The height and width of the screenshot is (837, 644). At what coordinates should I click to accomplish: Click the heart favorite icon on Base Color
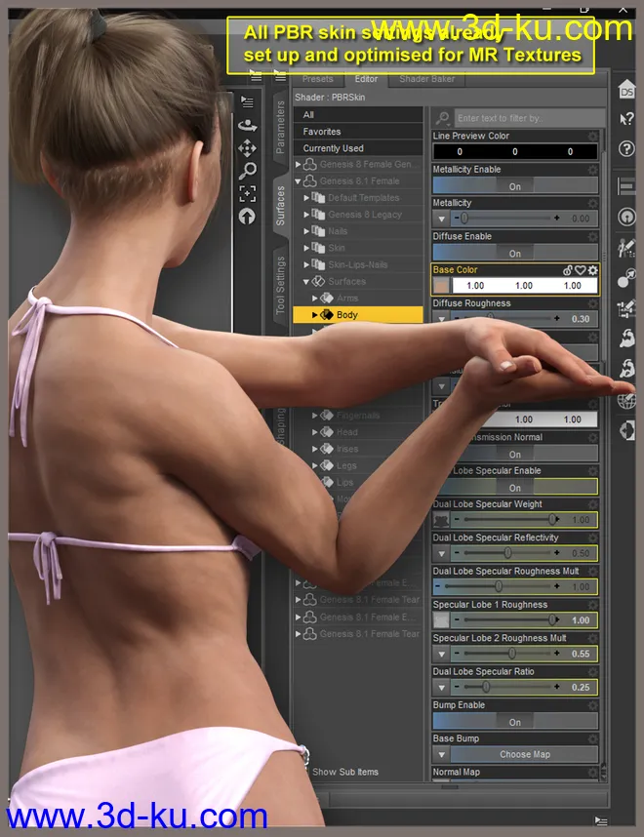[x=581, y=270]
